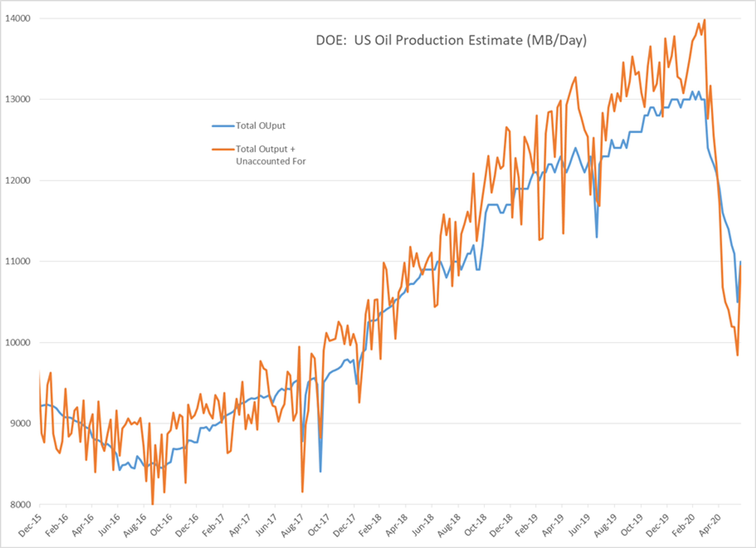Click the Jun-18 x-axis label
Image resolution: width=756 pixels, height=548 pixels.
(423, 525)
